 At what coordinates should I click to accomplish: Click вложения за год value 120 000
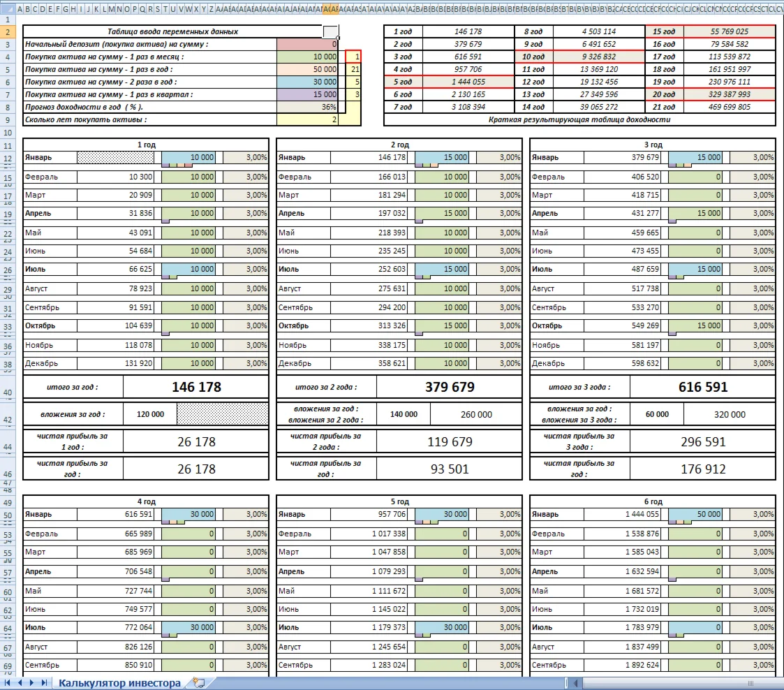pyautogui.click(x=150, y=415)
